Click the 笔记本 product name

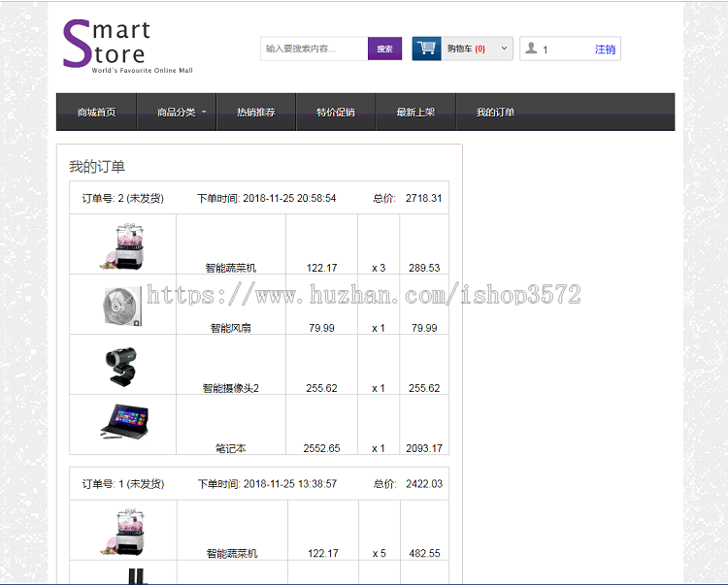[231, 448]
